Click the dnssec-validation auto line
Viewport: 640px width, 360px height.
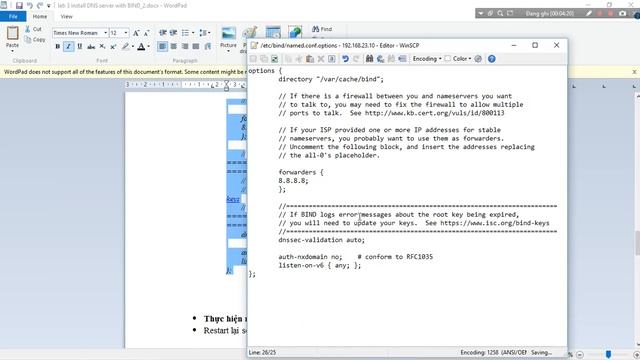pyautogui.click(x=322, y=240)
